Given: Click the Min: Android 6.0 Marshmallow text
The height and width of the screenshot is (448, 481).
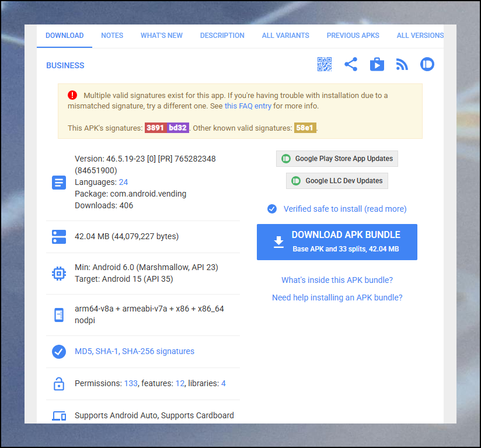Looking at the screenshot, I should [147, 267].
